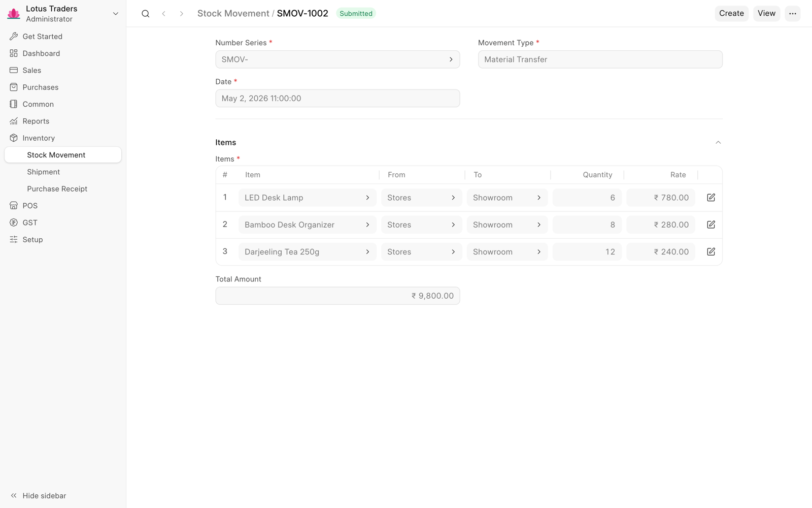Click the View button

766,14
